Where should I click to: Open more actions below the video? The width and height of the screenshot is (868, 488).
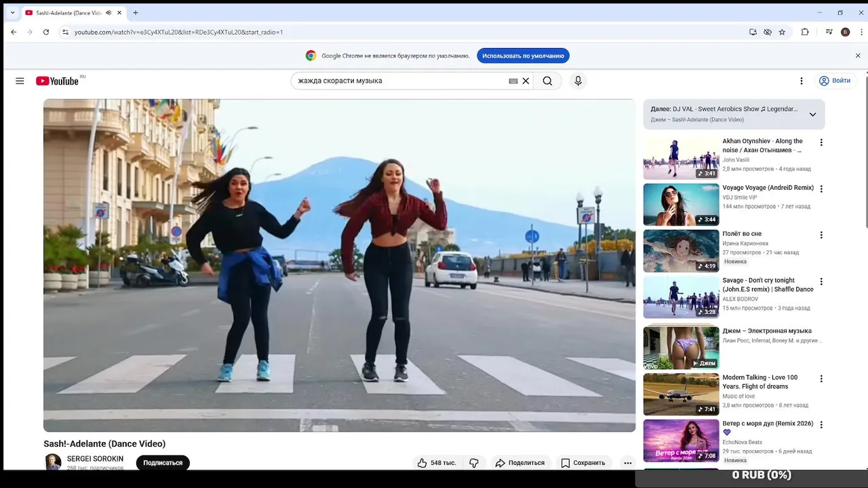click(x=628, y=463)
